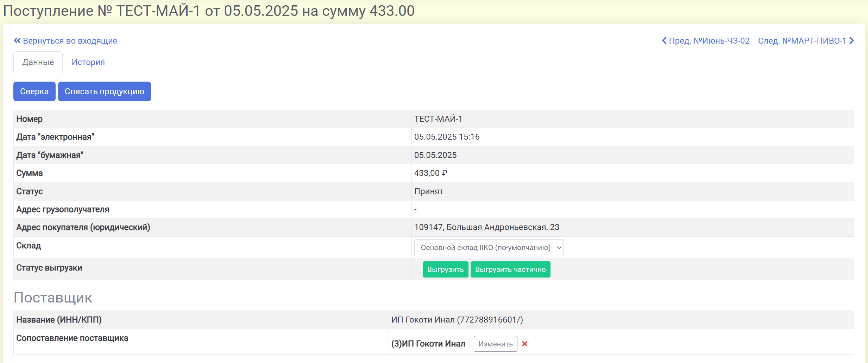The image size is (868, 363).
Task: Click the Выгрузить частично button
Action: (x=510, y=269)
